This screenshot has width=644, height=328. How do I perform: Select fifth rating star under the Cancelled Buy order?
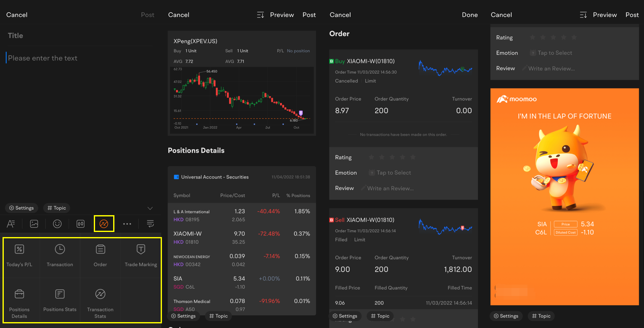(413, 157)
